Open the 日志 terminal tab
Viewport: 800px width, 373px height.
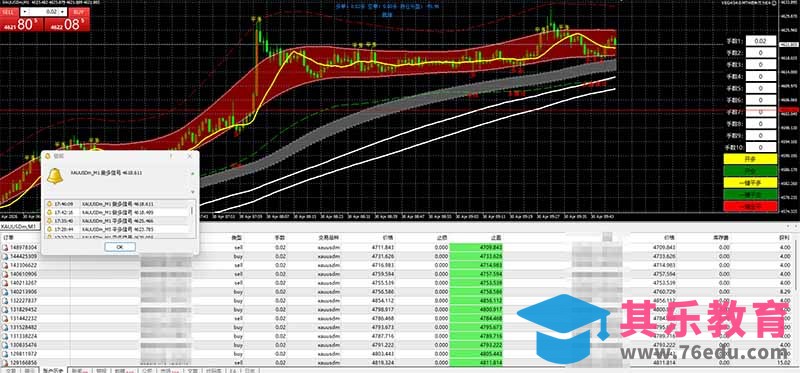250,370
